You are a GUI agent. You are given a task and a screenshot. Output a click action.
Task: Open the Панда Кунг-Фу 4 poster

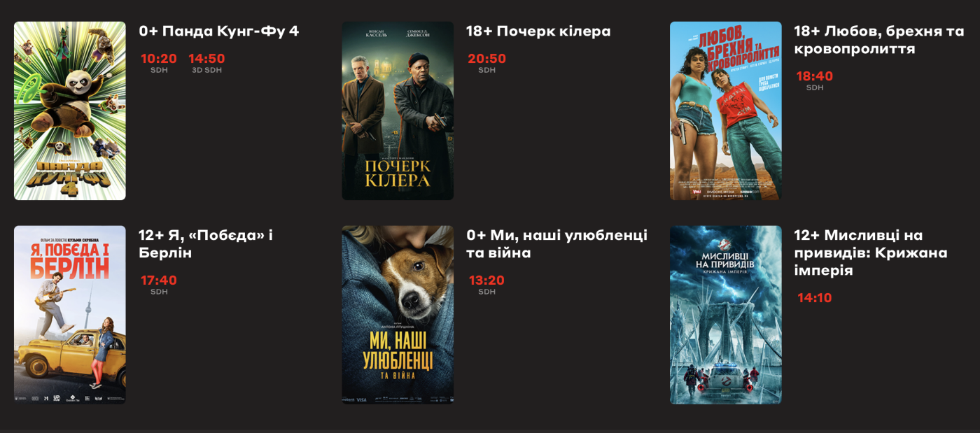click(70, 111)
